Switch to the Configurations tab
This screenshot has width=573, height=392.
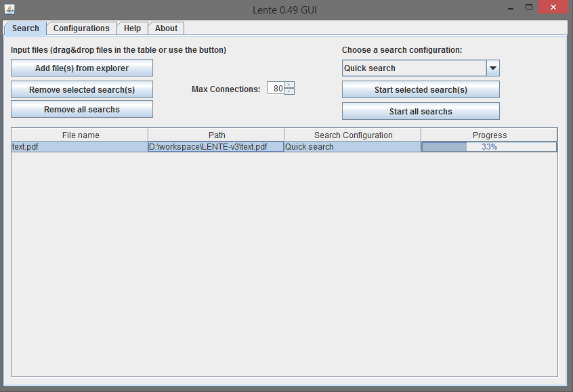81,28
